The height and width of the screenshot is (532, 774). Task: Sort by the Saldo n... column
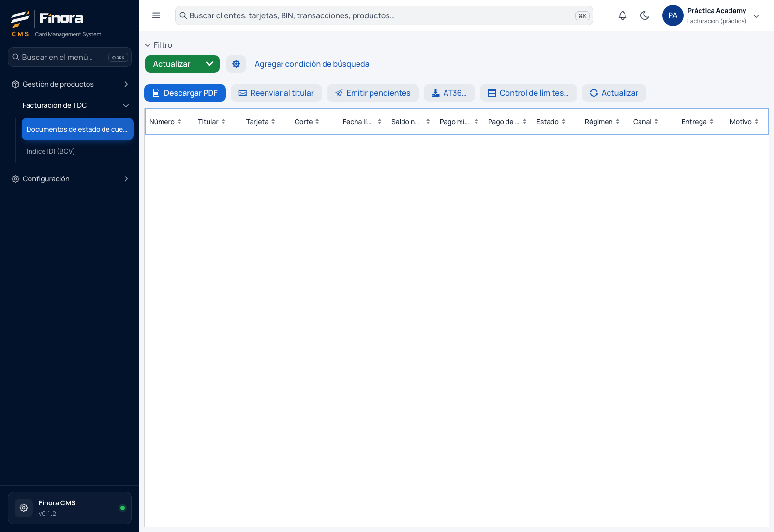[x=411, y=122]
